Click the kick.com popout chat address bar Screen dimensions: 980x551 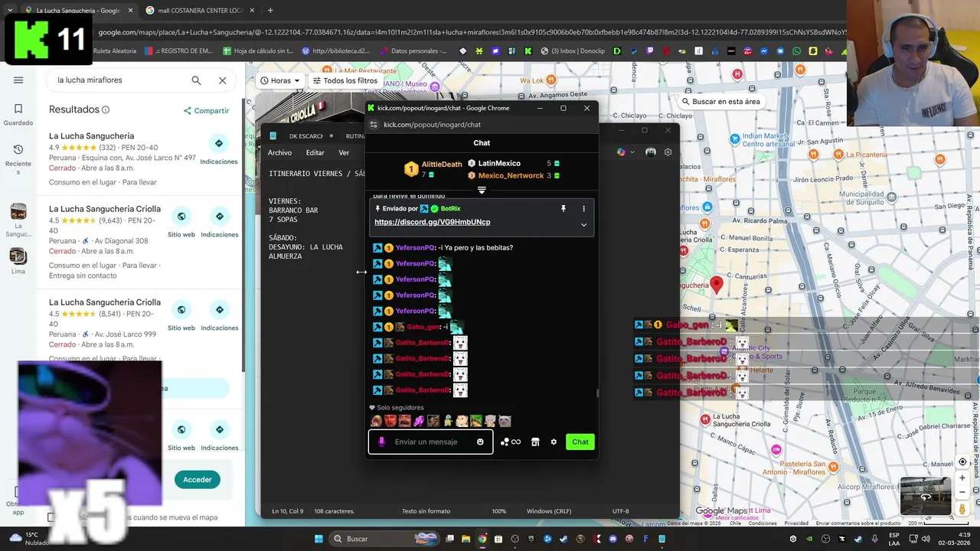[x=432, y=125]
